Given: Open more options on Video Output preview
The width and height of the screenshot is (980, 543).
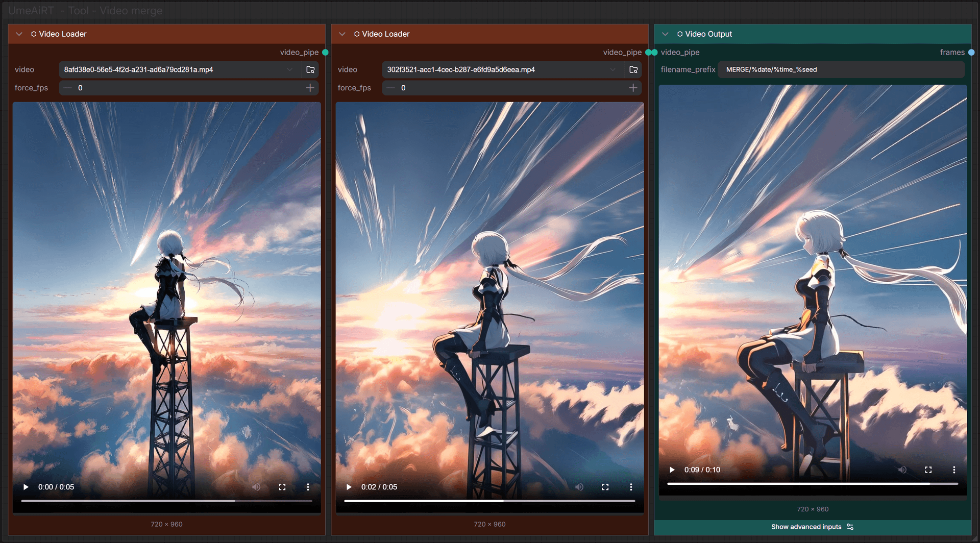Looking at the screenshot, I should coord(954,470).
